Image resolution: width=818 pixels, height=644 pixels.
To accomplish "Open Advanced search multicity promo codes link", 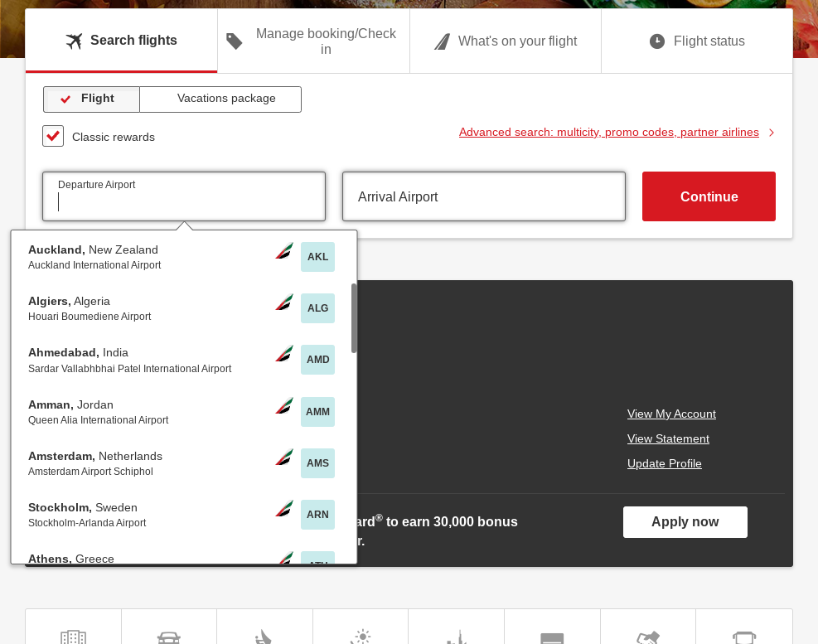I will tap(609, 132).
